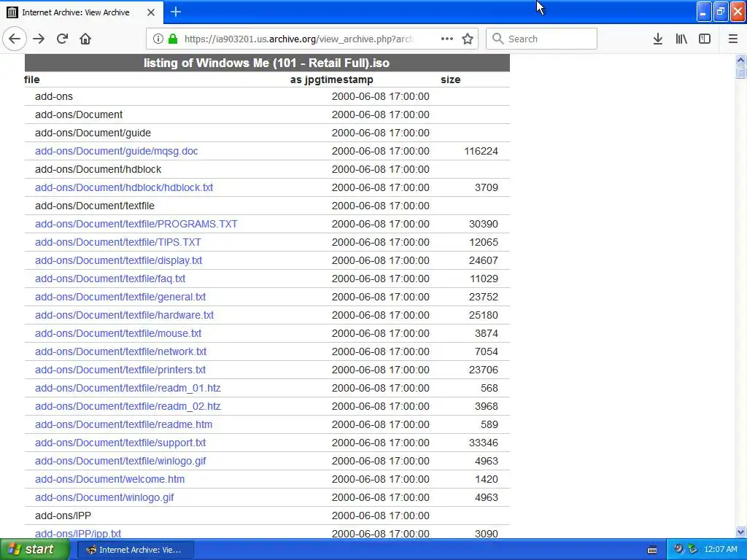Go forward one page

tap(39, 39)
